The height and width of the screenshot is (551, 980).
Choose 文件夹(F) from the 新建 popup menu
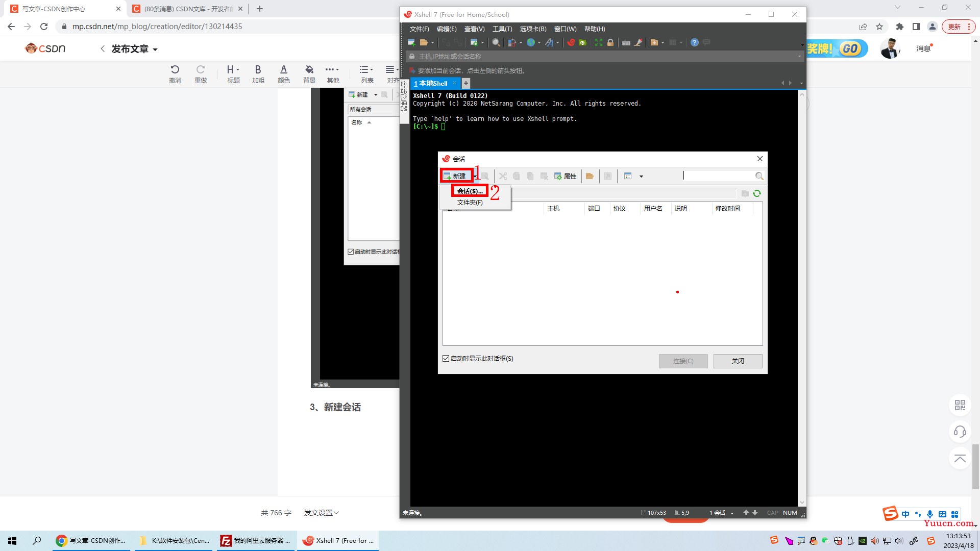[x=470, y=203]
